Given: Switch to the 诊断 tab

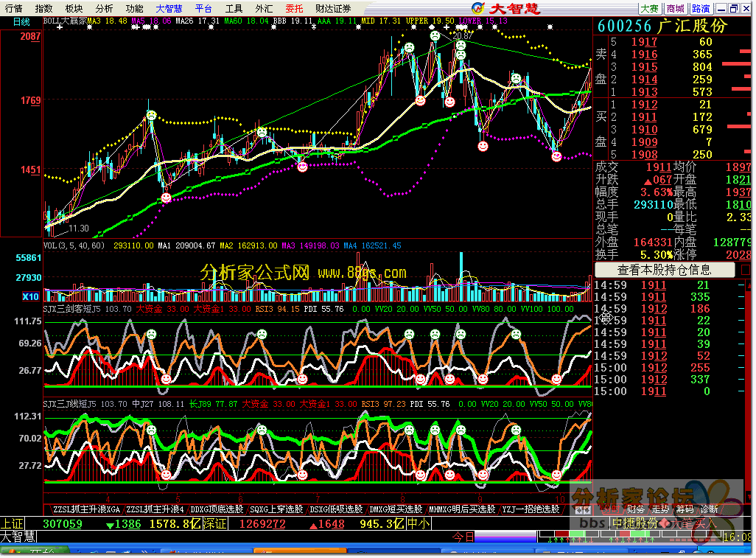Looking at the screenshot, I should [710, 509].
